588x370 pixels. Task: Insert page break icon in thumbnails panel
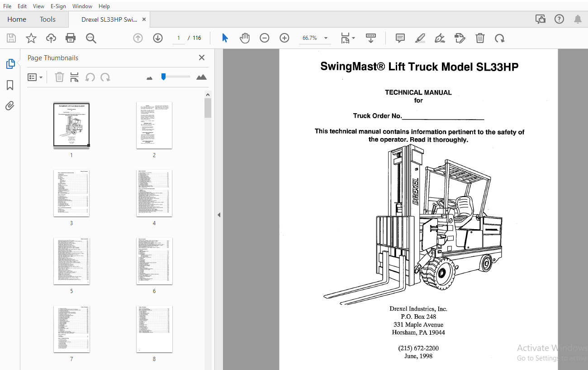point(75,77)
